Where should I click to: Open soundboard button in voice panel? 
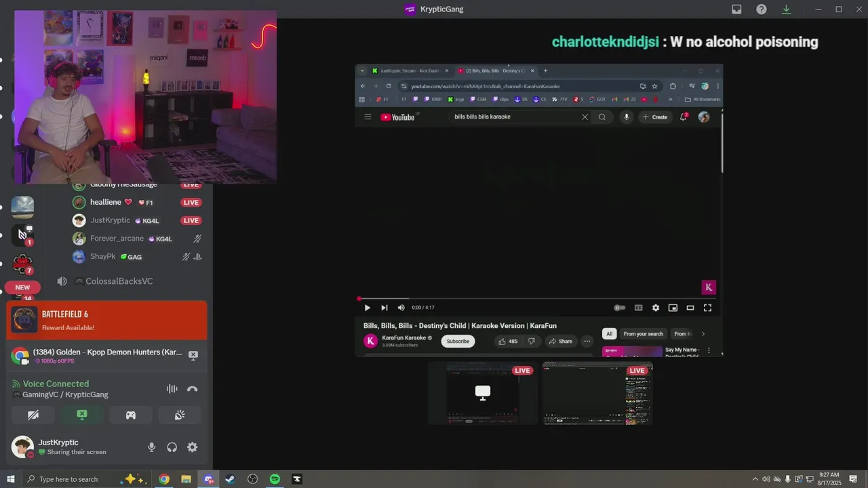pyautogui.click(x=180, y=415)
